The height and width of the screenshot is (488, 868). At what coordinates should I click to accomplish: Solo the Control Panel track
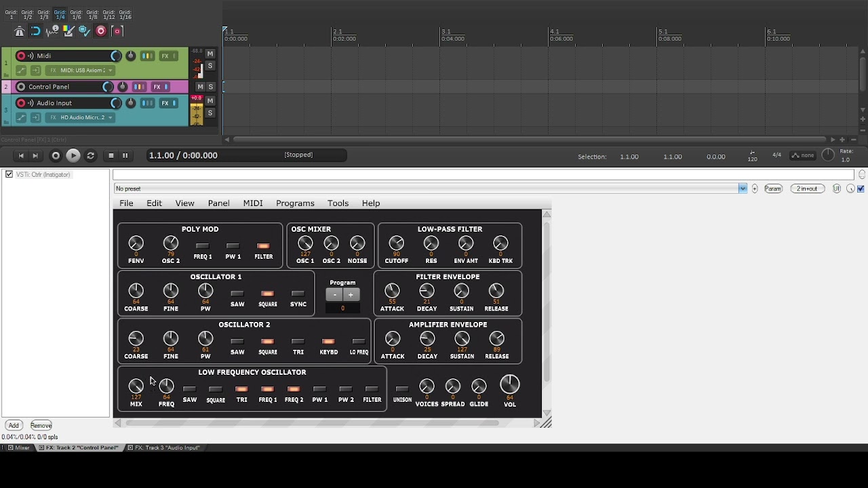211,87
